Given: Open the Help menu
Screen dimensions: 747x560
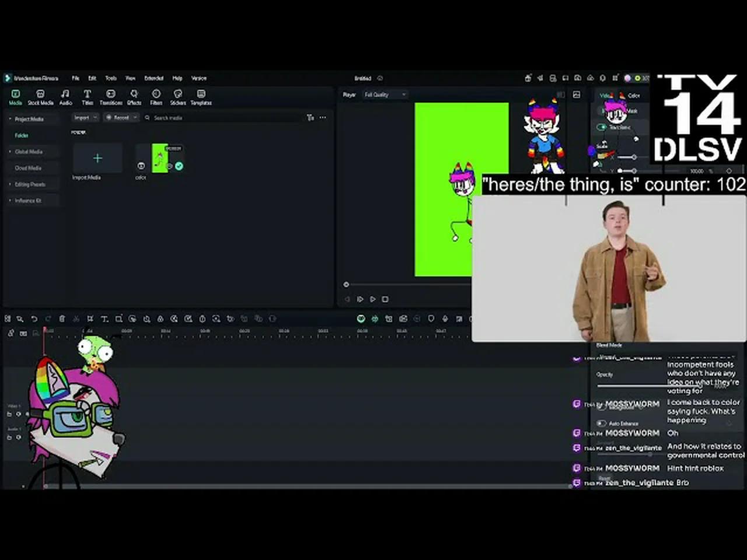Looking at the screenshot, I should coord(177,78).
